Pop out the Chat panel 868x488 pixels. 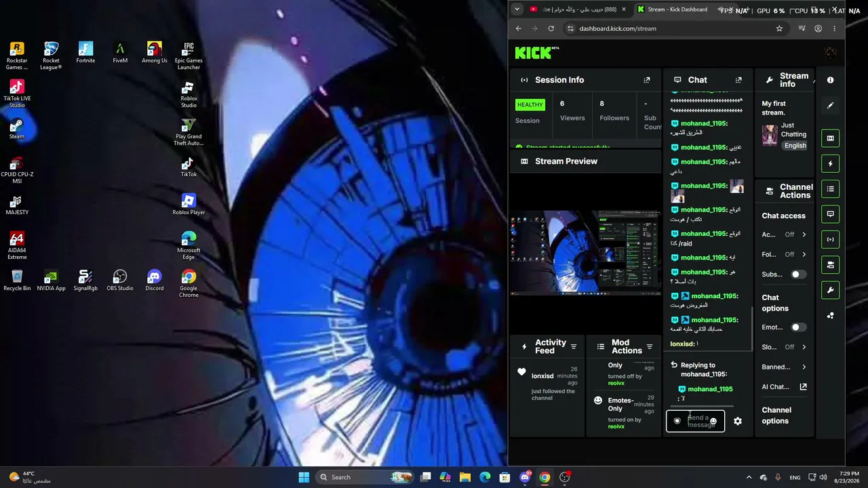point(738,80)
